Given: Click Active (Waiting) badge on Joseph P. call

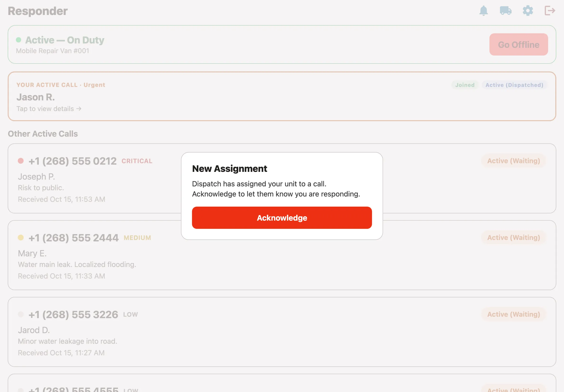Looking at the screenshot, I should [513, 161].
